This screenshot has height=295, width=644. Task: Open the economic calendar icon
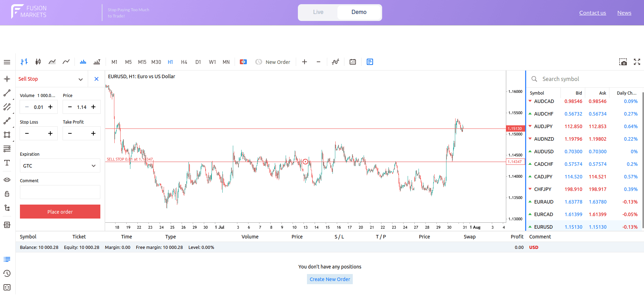point(353,62)
